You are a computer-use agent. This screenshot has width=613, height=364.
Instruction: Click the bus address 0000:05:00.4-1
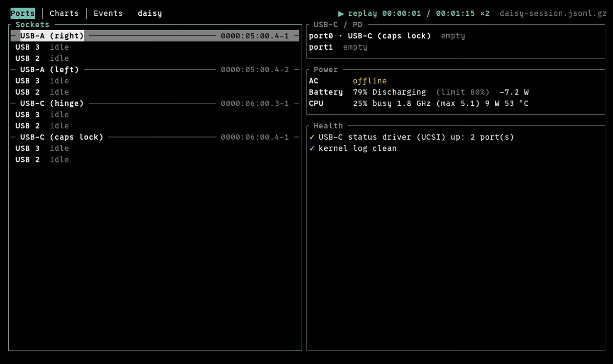(x=255, y=36)
